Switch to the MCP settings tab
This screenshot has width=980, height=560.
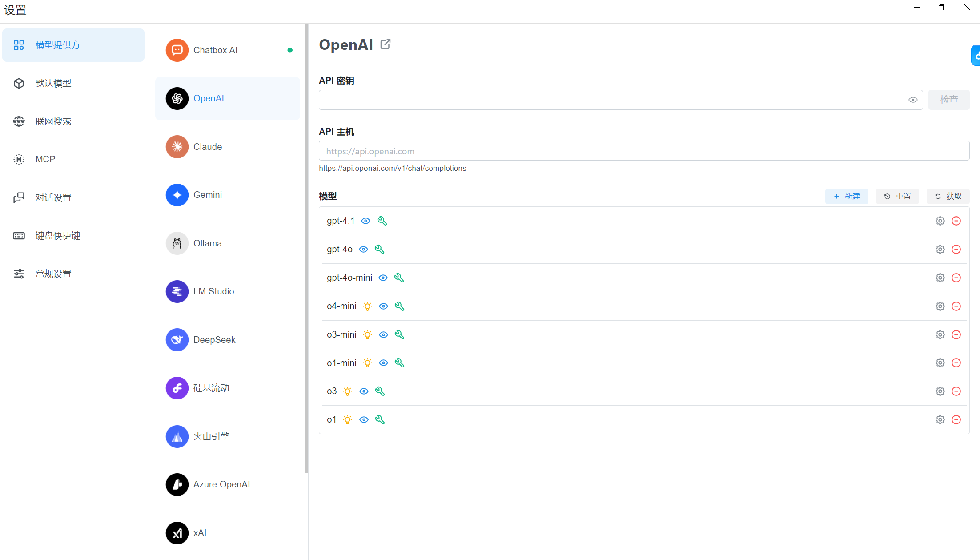pos(45,159)
